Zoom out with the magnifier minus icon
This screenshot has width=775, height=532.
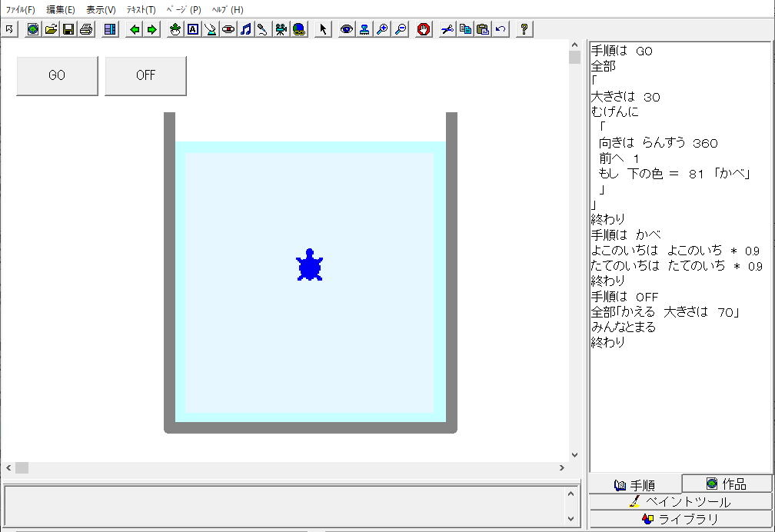pos(400,29)
